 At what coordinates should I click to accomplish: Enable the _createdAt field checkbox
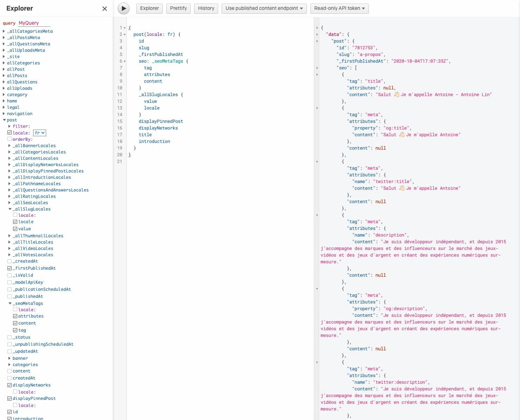coord(10,261)
